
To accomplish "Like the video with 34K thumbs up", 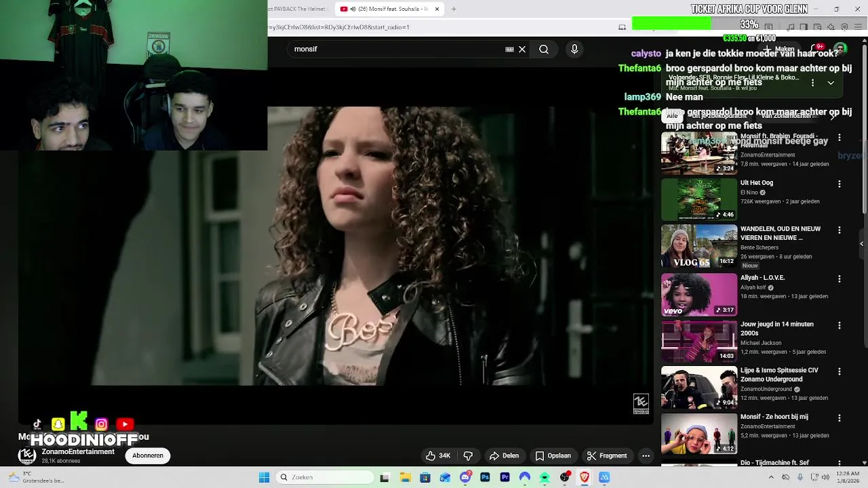I will click(x=438, y=455).
